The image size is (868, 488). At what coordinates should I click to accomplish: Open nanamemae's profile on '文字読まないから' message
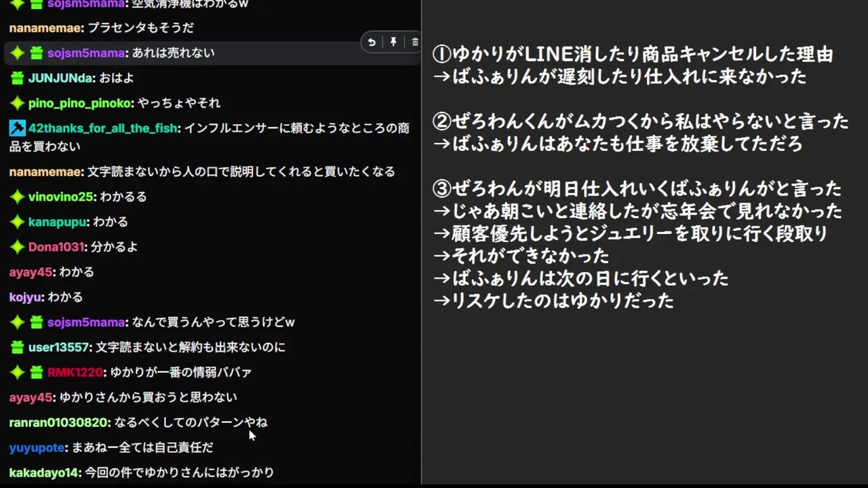tap(45, 171)
